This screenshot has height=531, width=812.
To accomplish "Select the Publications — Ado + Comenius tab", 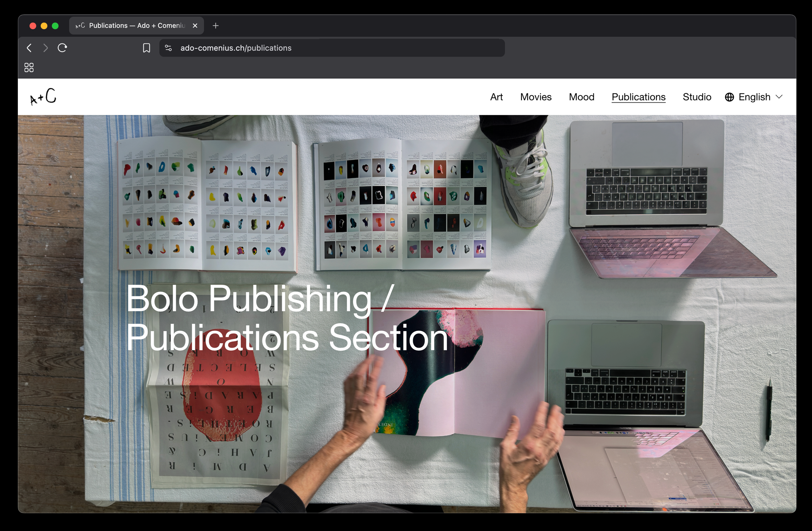I will click(x=136, y=26).
